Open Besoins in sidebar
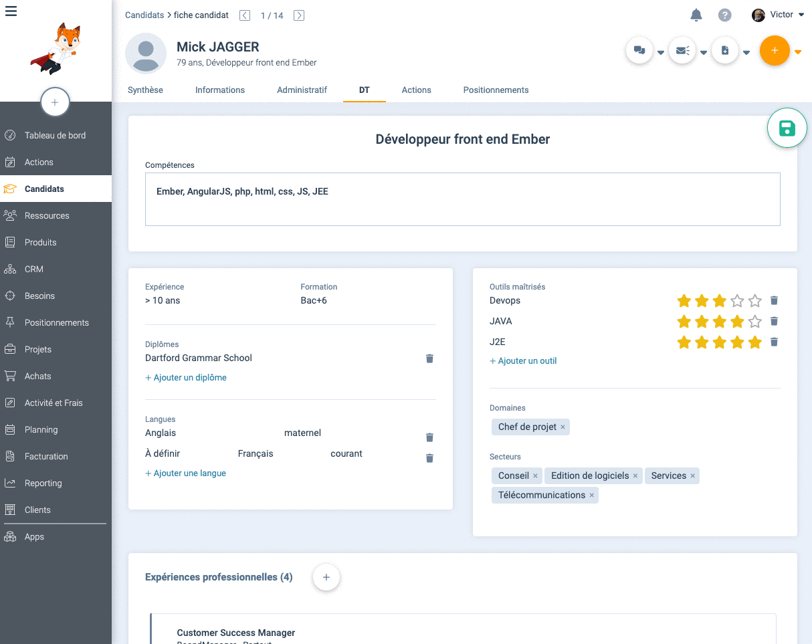 (x=56, y=296)
